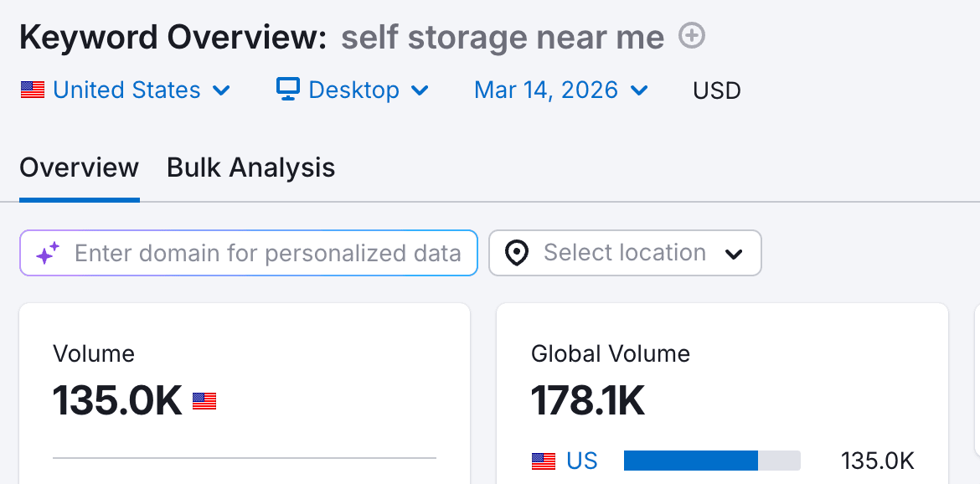The height and width of the screenshot is (484, 980).
Task: Click the 135.0K volume number
Action: pyautogui.click(x=117, y=402)
